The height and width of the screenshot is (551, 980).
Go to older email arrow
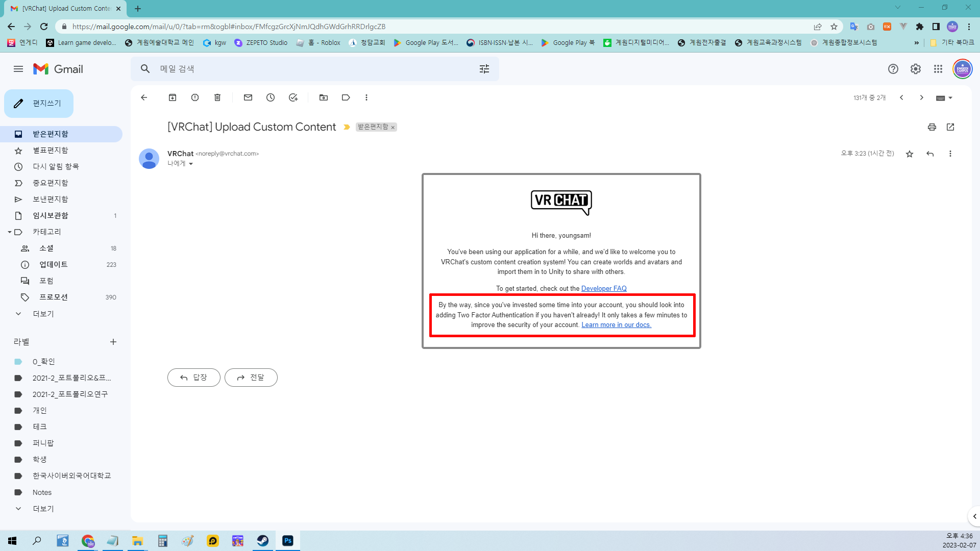click(x=922, y=97)
